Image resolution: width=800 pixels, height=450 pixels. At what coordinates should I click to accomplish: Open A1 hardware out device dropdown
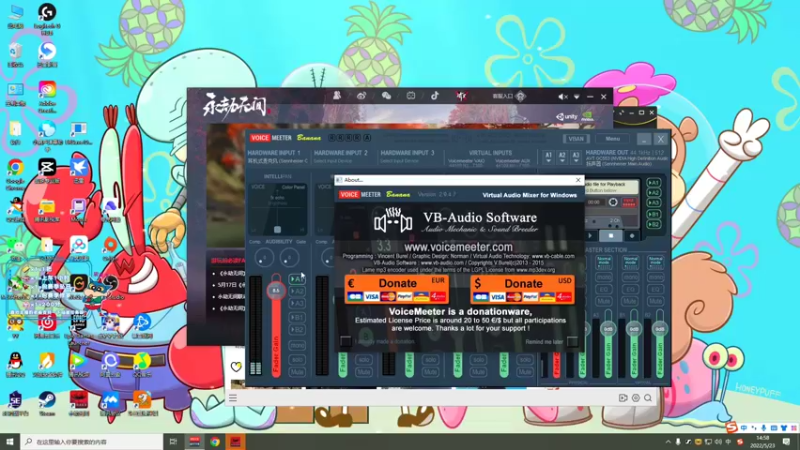(x=548, y=157)
